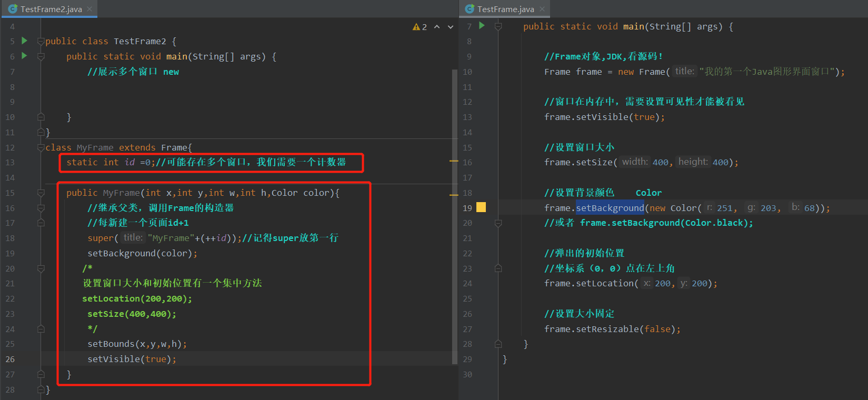The width and height of the screenshot is (868, 400).
Task: Click the '//弹出的初始位置' comment line
Action: pyautogui.click(x=584, y=253)
